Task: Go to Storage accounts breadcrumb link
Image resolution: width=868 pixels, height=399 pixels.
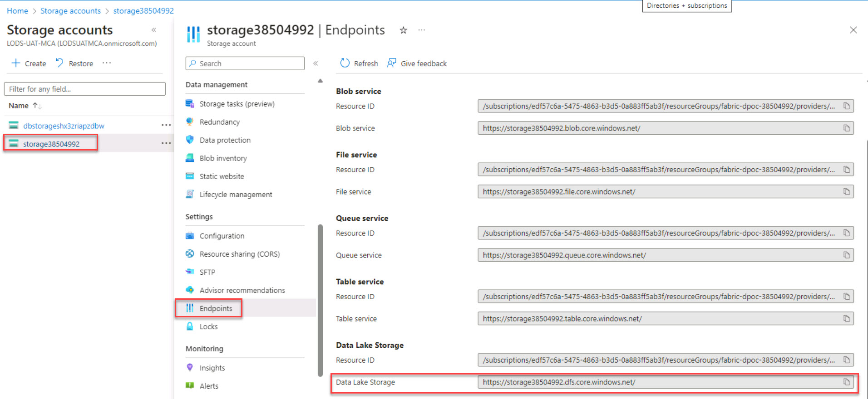Action: pyautogui.click(x=70, y=11)
